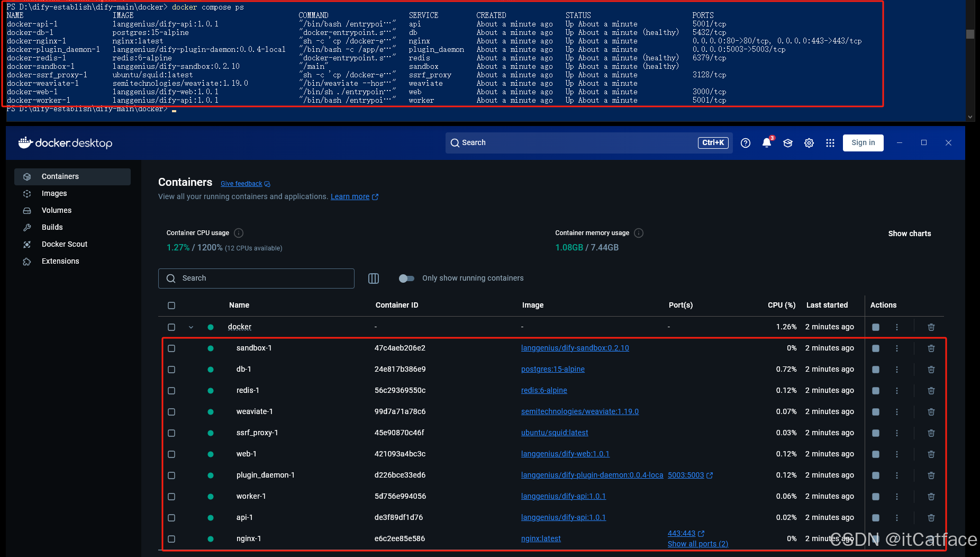Check the docker group checkbox
Image resolution: width=980 pixels, height=557 pixels.
171,327
